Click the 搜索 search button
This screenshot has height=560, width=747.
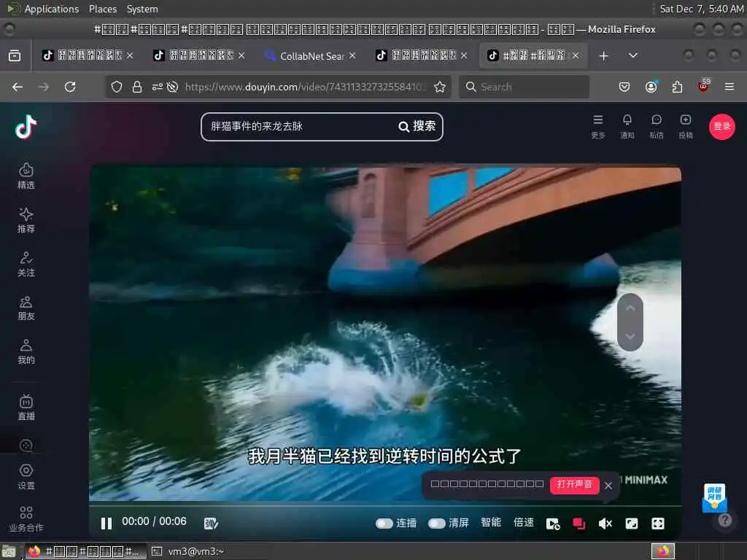click(x=417, y=126)
